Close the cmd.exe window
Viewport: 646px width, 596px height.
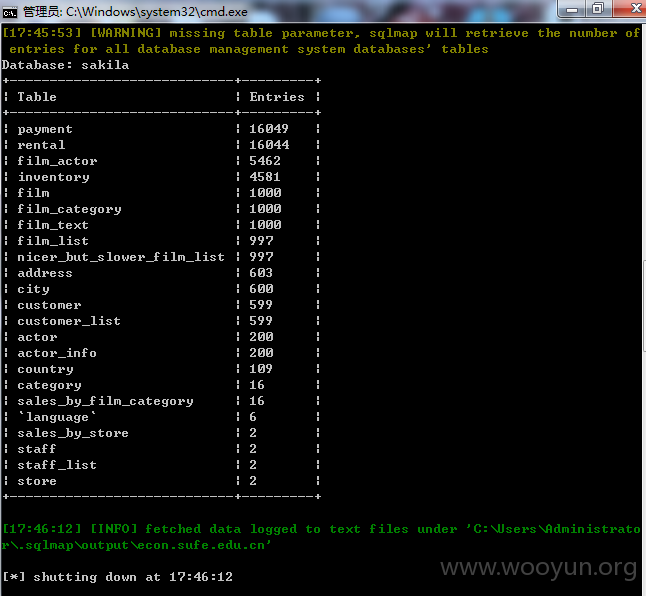[632, 9]
